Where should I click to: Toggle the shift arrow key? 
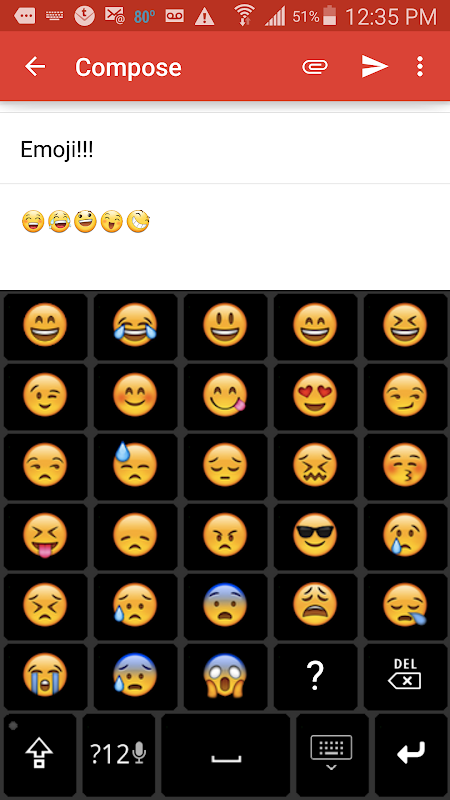[40, 754]
